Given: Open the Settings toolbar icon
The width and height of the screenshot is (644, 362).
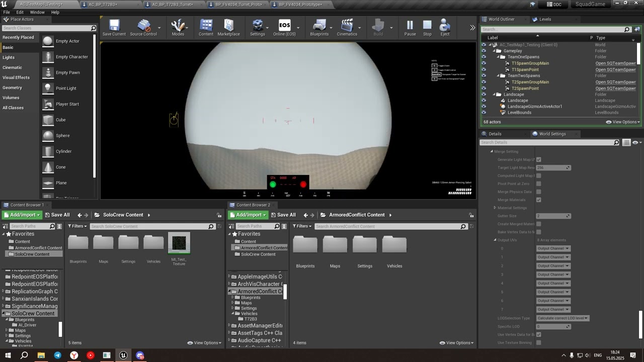Looking at the screenshot, I should pyautogui.click(x=257, y=28).
